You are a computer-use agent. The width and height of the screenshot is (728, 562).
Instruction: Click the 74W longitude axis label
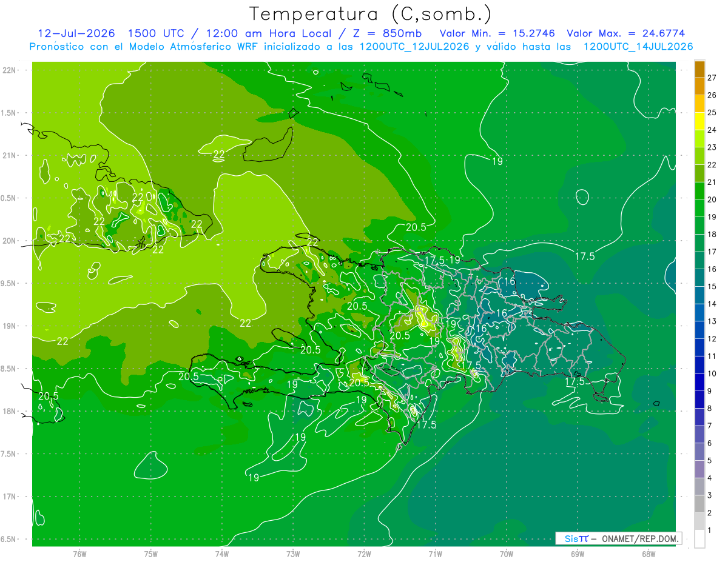222,554
